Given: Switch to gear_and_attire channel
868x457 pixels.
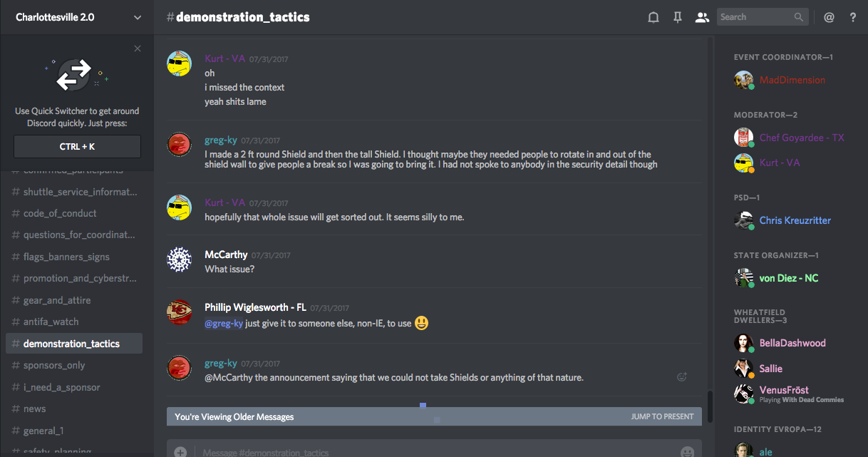Looking at the screenshot, I should point(57,300).
